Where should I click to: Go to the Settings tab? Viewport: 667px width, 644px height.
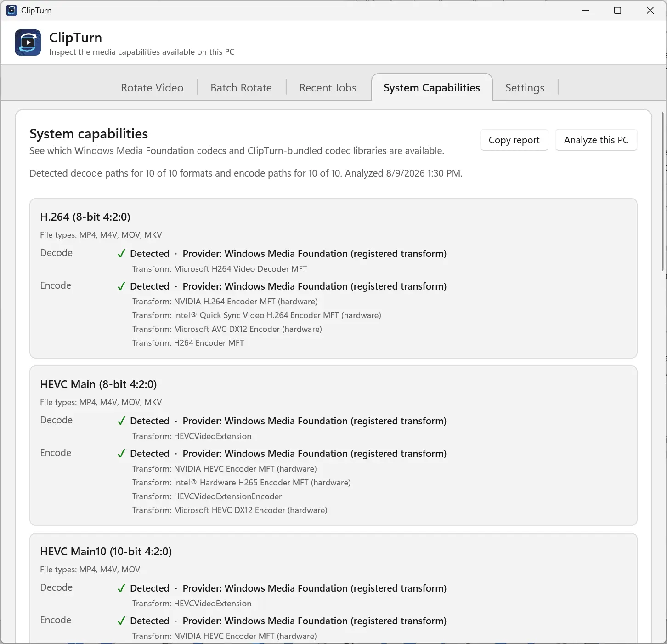pyautogui.click(x=525, y=87)
